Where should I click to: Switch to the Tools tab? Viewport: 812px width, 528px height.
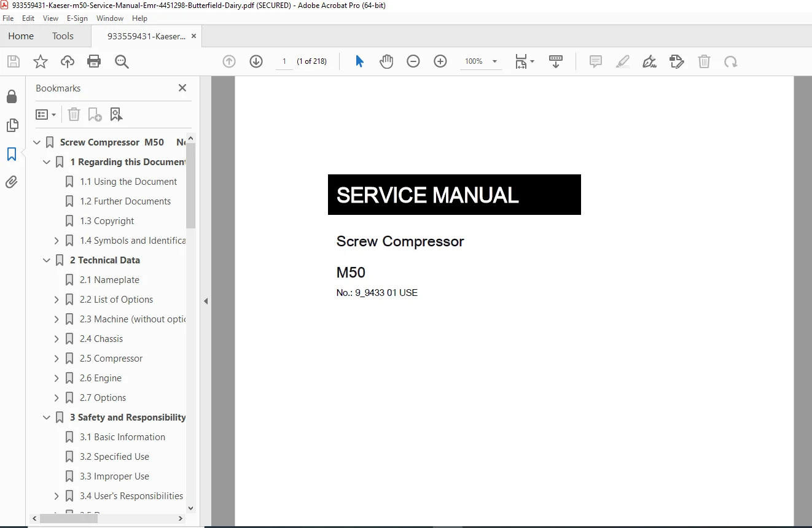(x=63, y=36)
